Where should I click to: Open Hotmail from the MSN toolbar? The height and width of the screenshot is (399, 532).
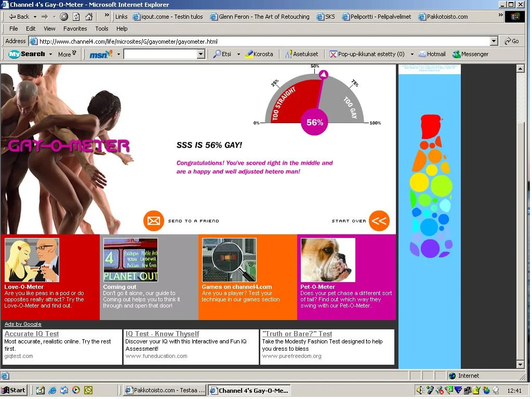[432, 54]
